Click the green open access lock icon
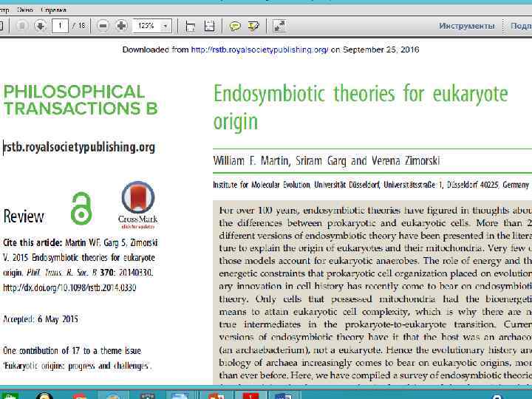The height and width of the screenshot is (399, 532). tap(81, 208)
